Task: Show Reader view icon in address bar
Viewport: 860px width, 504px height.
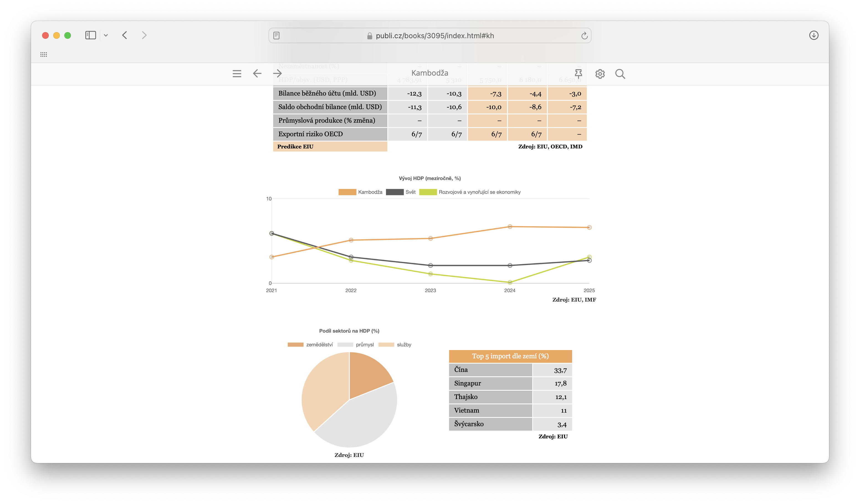Action: 277,35
